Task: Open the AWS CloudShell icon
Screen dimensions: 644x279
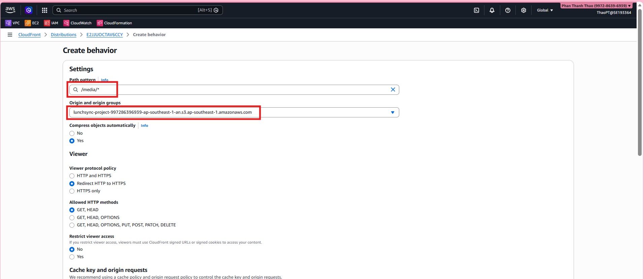Action: point(476,10)
